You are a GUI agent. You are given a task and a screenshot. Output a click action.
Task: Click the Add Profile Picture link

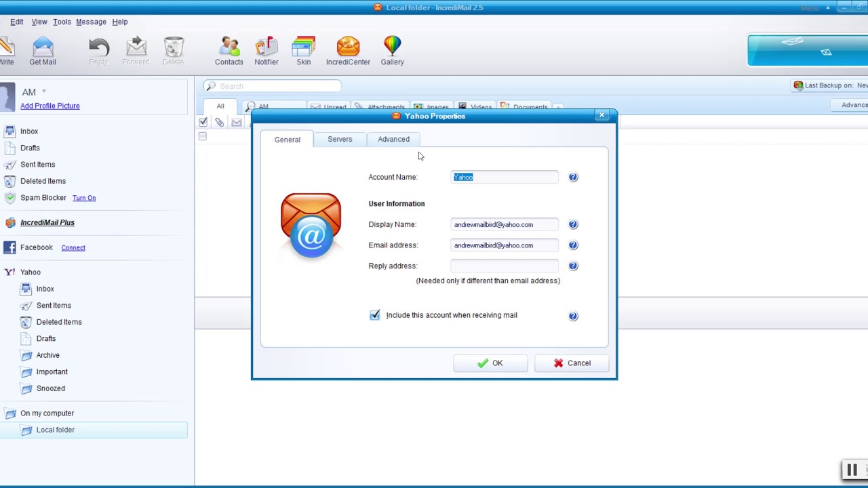click(x=50, y=106)
